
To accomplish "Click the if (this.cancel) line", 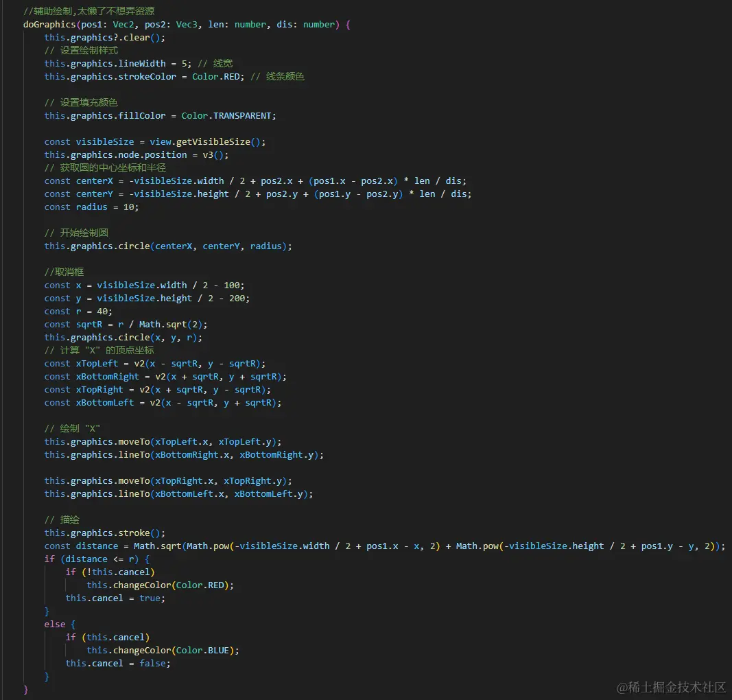I will 108,638.
